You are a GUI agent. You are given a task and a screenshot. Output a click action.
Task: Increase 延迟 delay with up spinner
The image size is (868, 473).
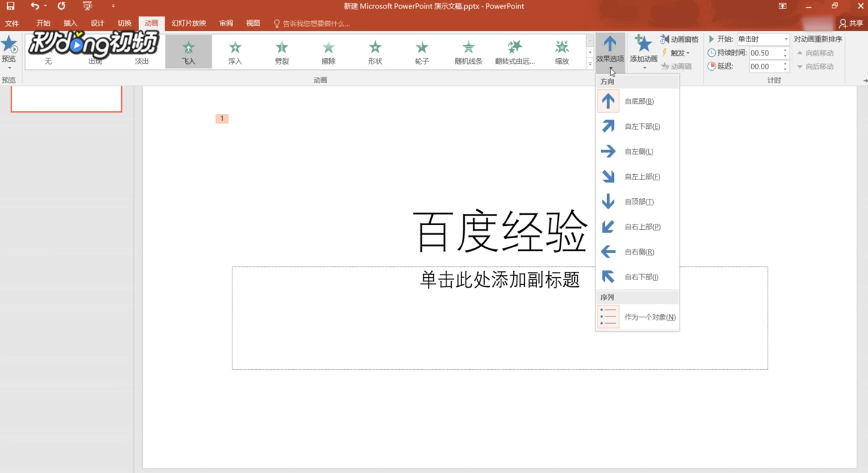(x=785, y=63)
